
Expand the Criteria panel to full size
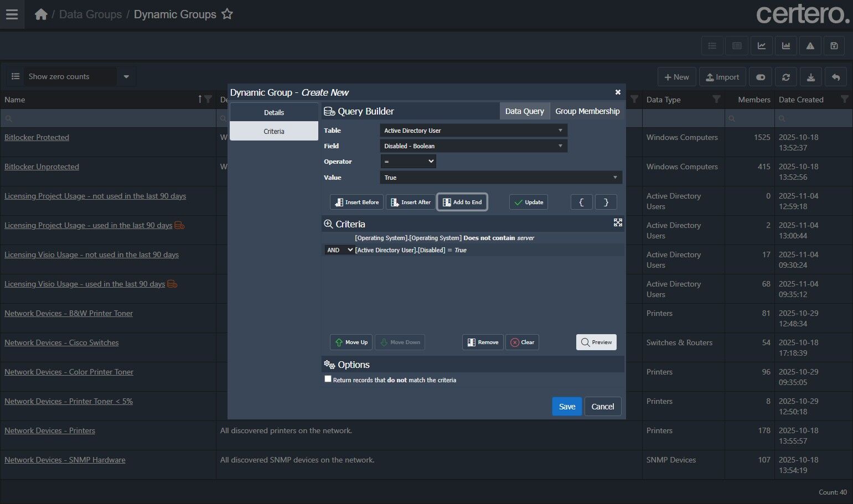coord(618,222)
